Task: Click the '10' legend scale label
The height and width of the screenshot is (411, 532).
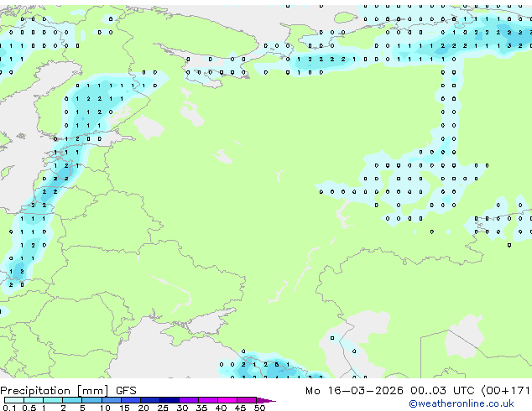Action: point(105,408)
